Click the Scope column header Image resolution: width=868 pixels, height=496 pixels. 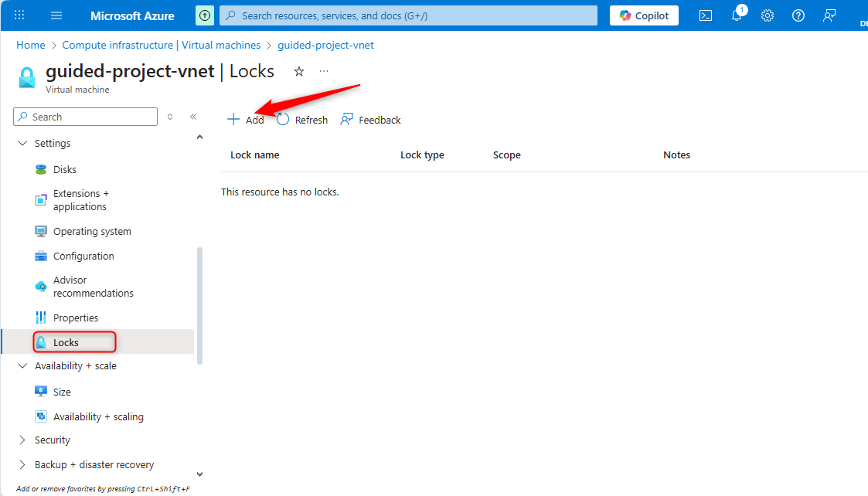tap(507, 155)
